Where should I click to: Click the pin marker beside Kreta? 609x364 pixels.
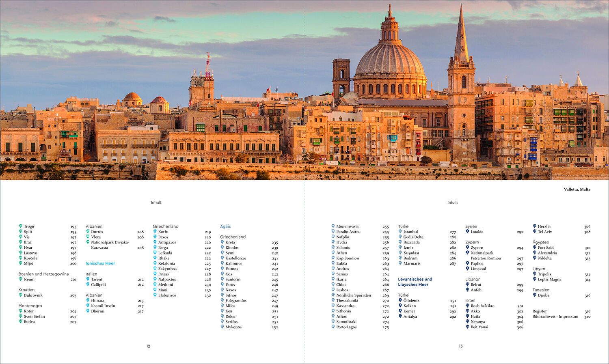[x=222, y=242]
